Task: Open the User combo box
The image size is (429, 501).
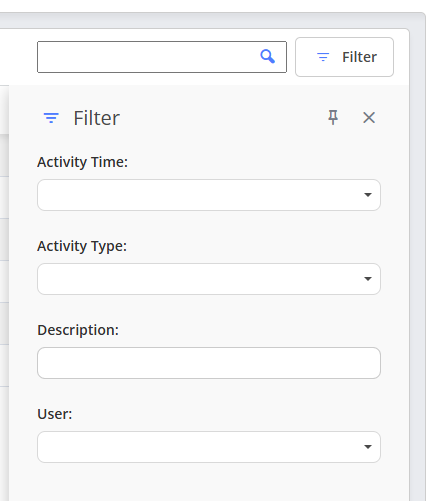Action: tap(209, 447)
